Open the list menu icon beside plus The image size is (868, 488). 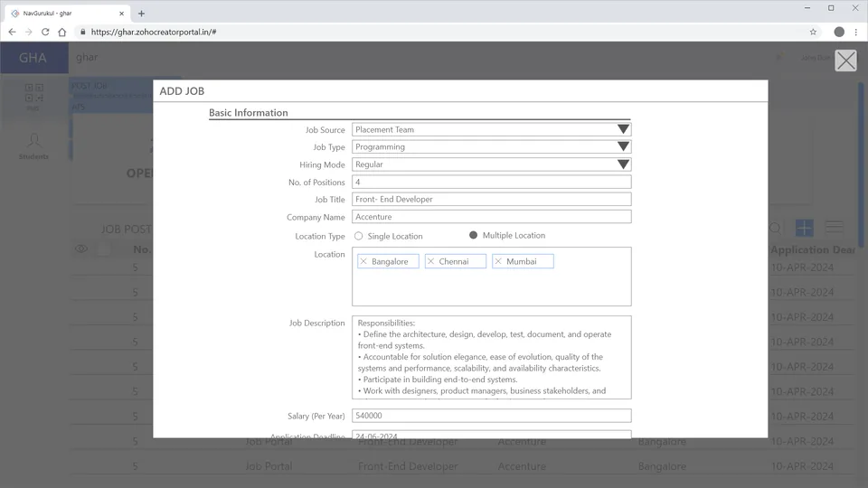835,227
